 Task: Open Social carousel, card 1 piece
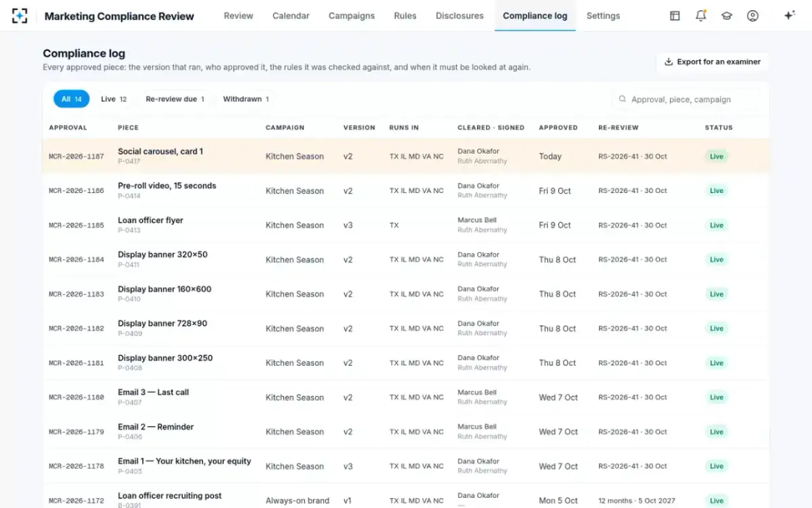(160, 151)
